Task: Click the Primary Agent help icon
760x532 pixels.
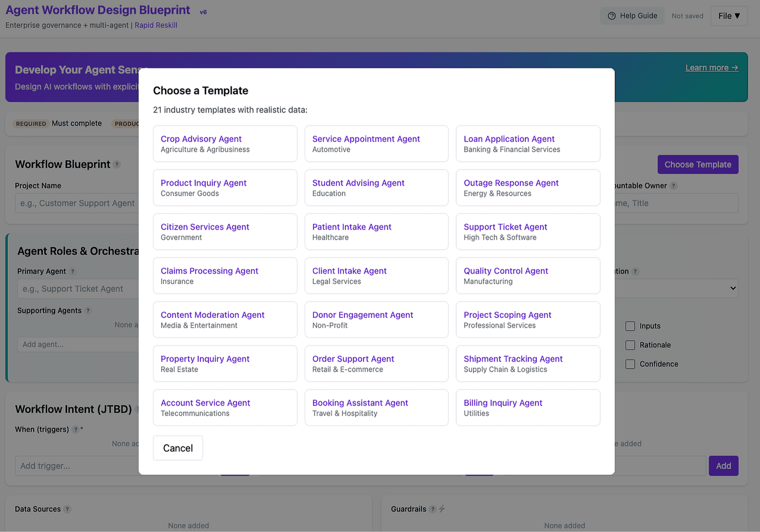Action: [x=73, y=271]
